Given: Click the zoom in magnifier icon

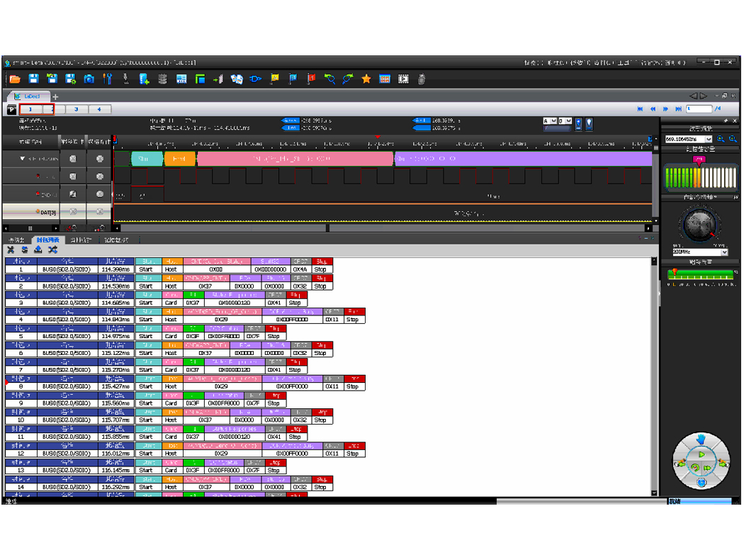Looking at the screenshot, I should click(721, 140).
